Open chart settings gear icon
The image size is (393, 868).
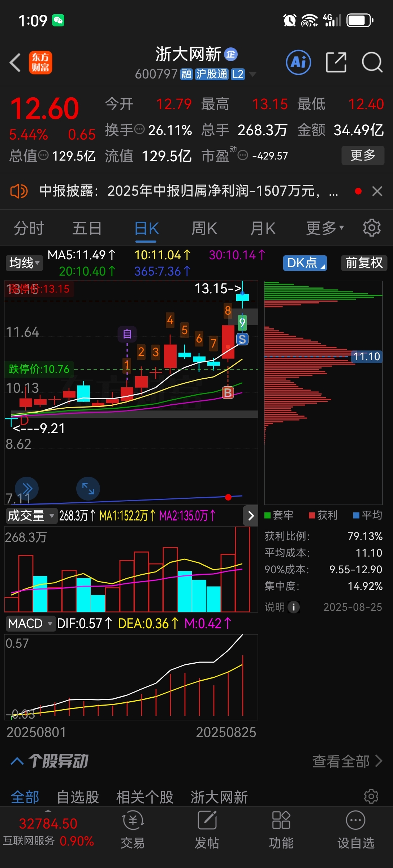click(372, 228)
